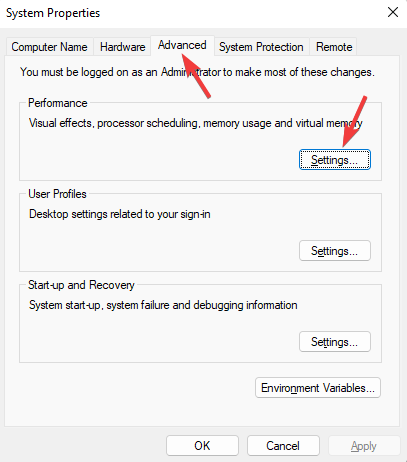Click the Cancel button
Image resolution: width=407 pixels, height=462 pixels.
[x=283, y=446]
